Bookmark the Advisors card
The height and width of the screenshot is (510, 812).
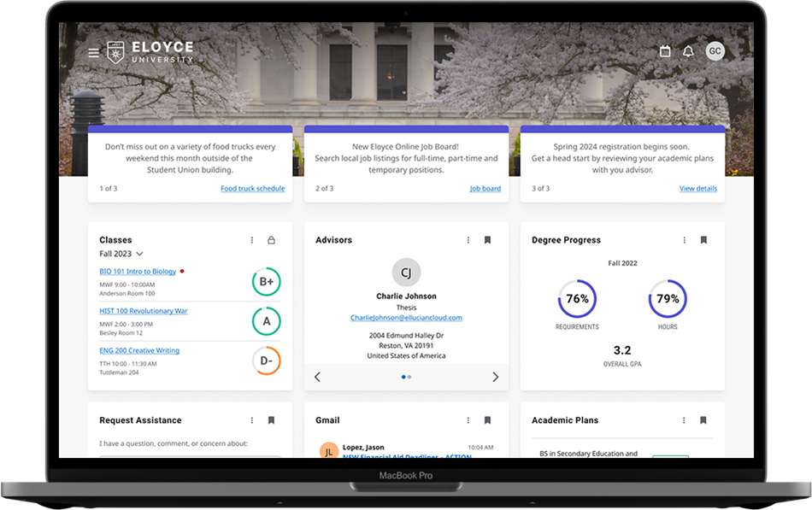[487, 240]
